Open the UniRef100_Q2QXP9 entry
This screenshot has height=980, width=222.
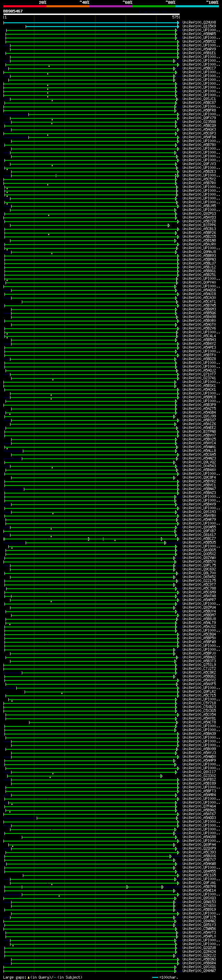[x=199, y=848]
